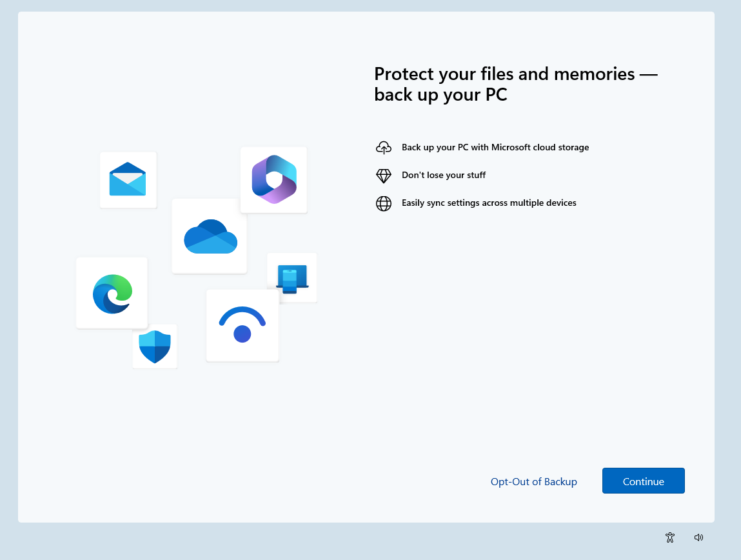
Task: Click 'Back up your PC with Microsoft cloud storage' text
Action: 495,147
